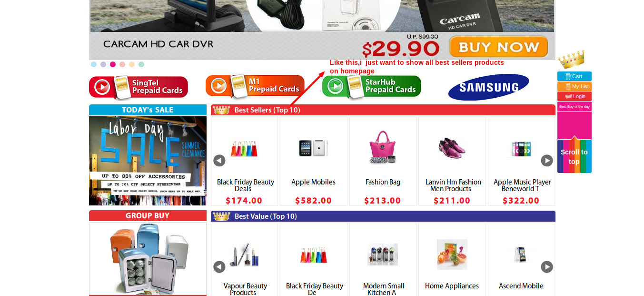This screenshot has width=644, height=296.
Task: Open the Labor Day Sale image
Action: pyautogui.click(x=148, y=161)
